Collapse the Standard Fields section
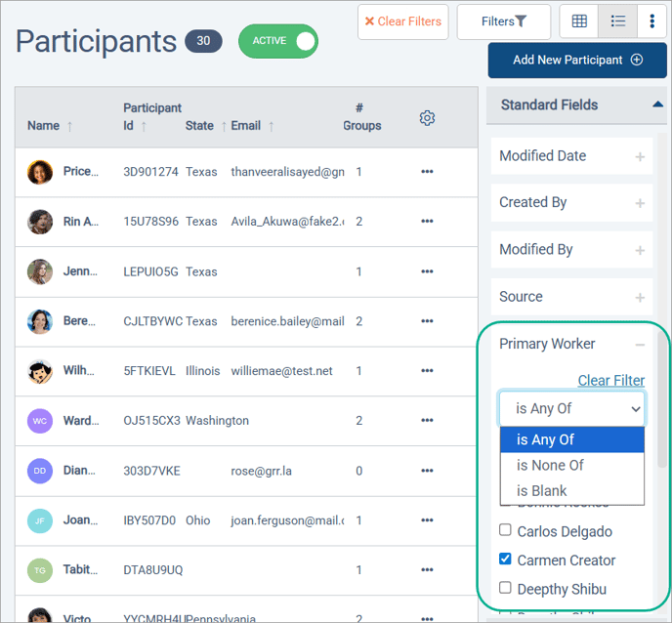 (657, 104)
